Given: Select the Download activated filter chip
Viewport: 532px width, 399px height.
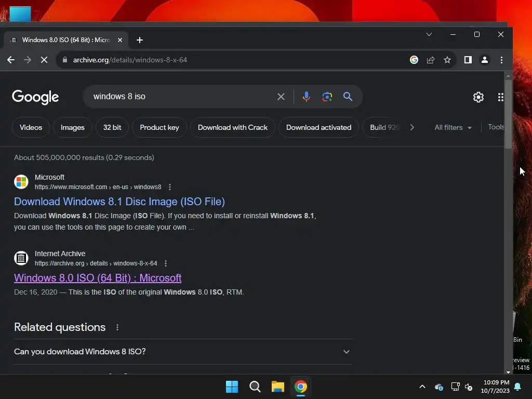Looking at the screenshot, I should click(318, 128).
